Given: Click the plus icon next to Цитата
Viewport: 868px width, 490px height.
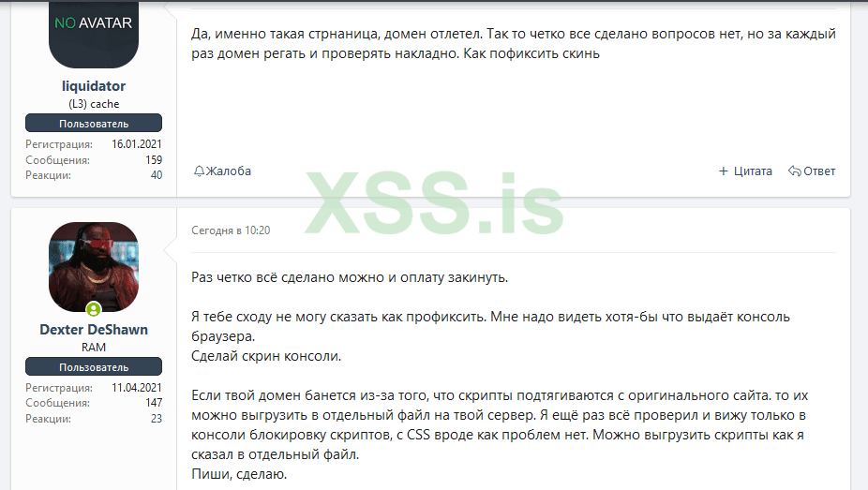Looking at the screenshot, I should click(723, 171).
